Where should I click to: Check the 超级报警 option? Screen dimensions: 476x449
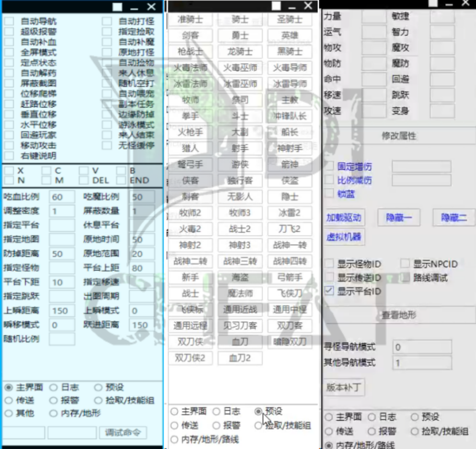pyautogui.click(x=9, y=31)
